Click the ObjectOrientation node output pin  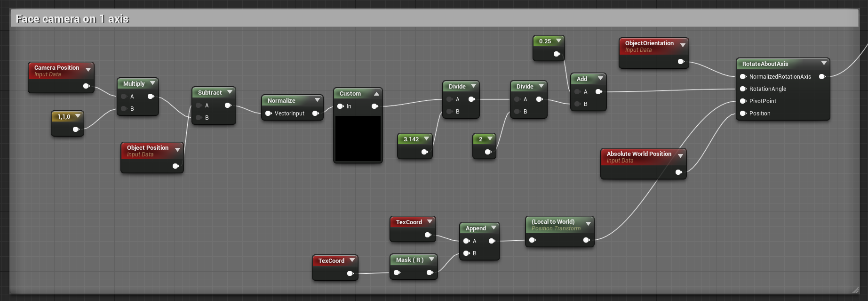681,61
